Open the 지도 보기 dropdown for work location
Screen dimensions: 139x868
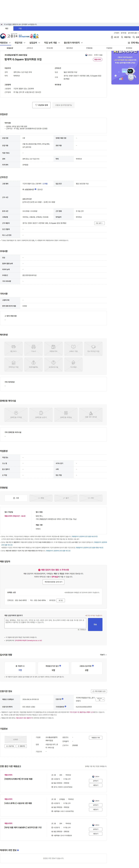(100, 223)
